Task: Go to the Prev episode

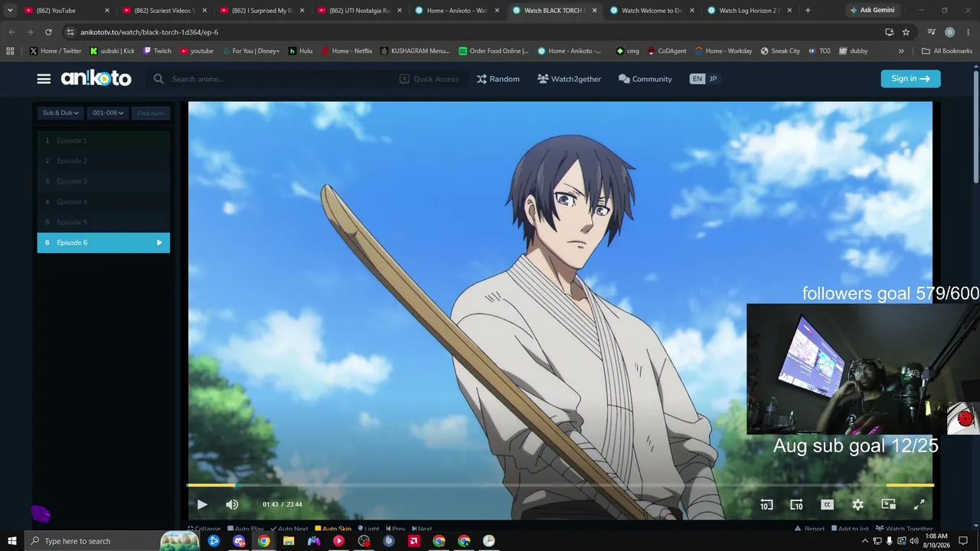Action: tap(396, 529)
